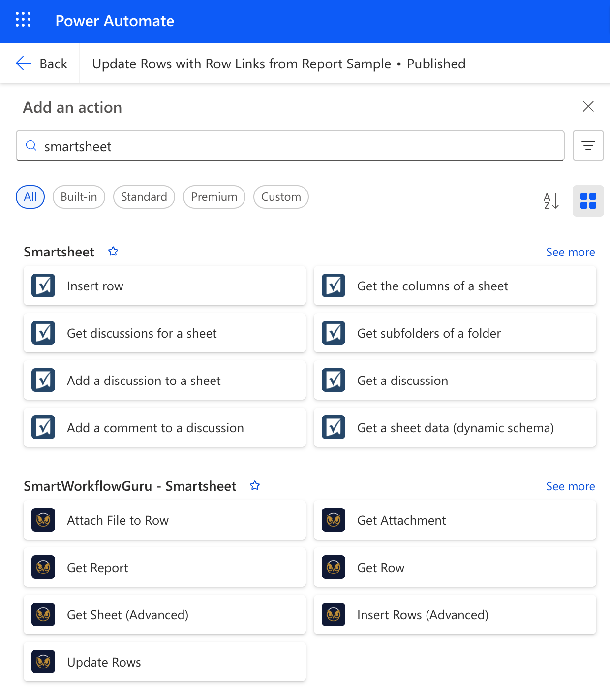The width and height of the screenshot is (610, 700).
Task: Click the Get discussions for a sheet icon
Action: 43,333
